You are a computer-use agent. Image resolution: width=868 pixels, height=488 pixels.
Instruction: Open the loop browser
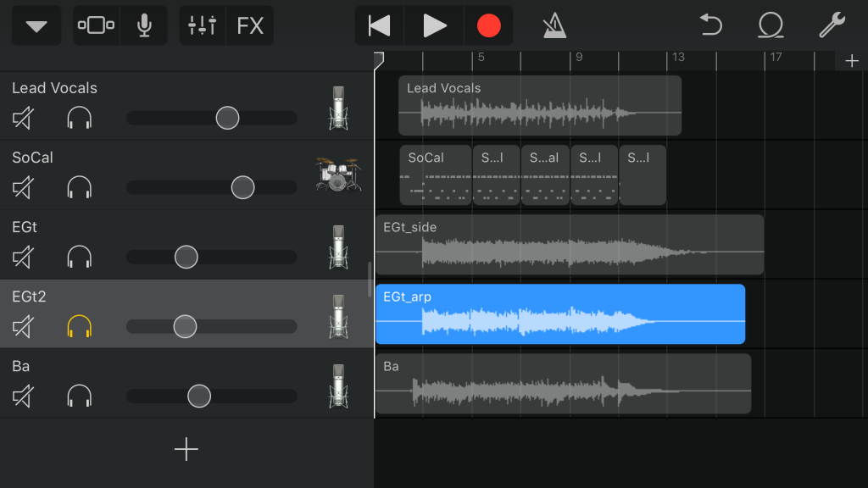click(x=771, y=26)
